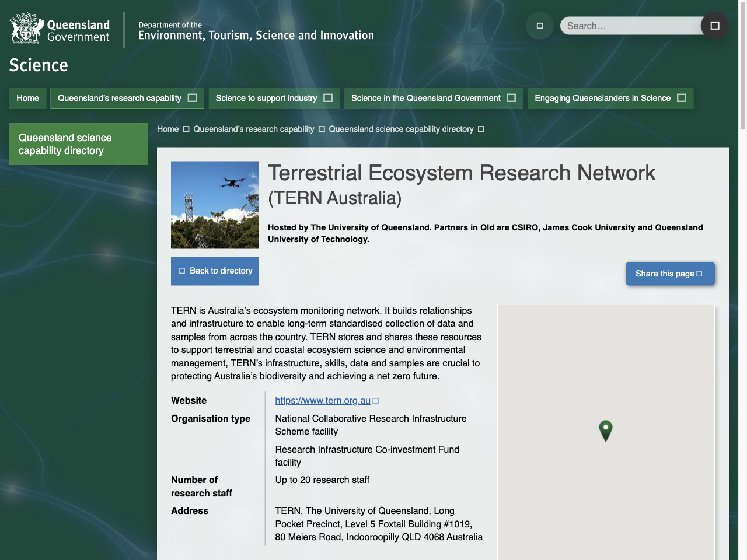Select Queensland science capability directory in the sidebar
Viewport: 747px width, 560px height.
click(x=78, y=143)
